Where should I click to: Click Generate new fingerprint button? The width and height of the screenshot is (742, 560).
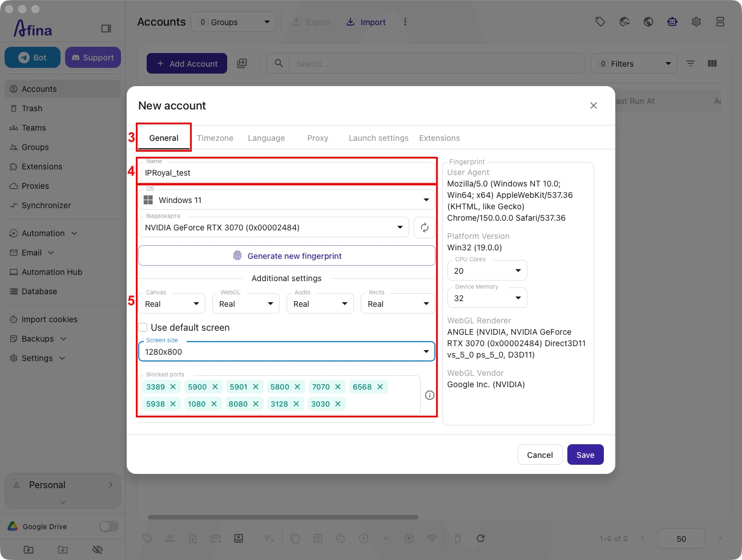point(287,255)
